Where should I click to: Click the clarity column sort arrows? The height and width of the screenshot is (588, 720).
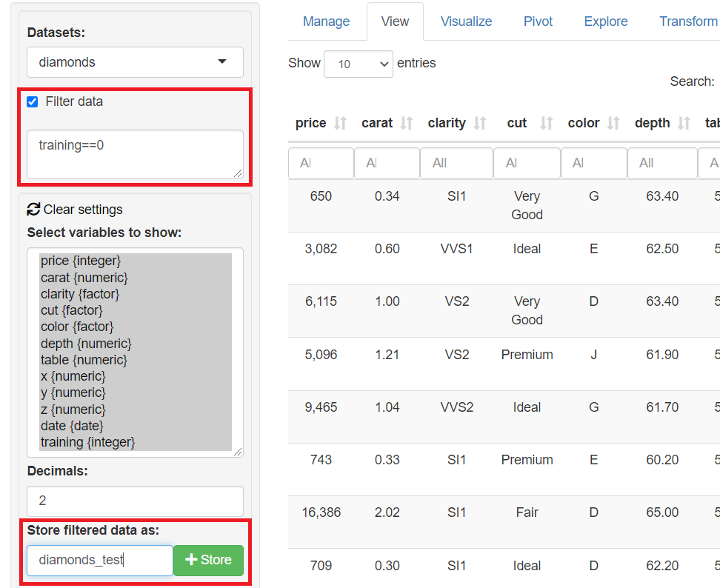tap(480, 123)
